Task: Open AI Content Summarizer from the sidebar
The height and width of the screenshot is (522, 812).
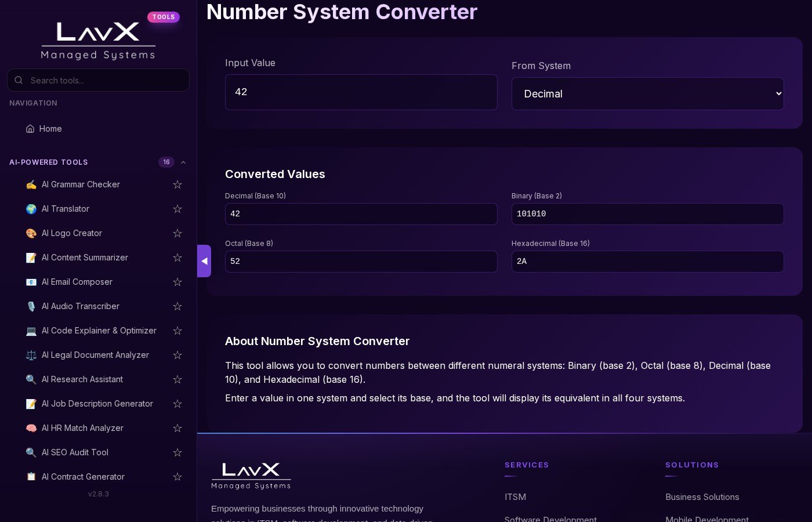Action: tap(85, 258)
